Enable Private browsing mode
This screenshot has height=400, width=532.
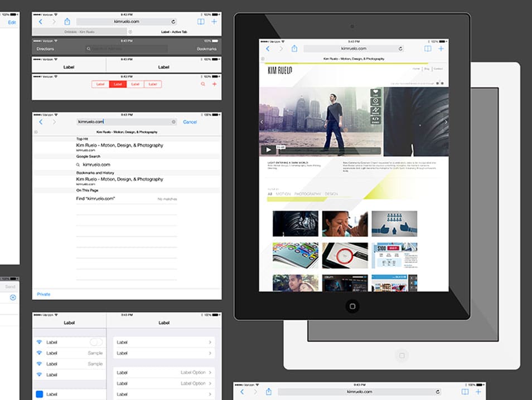[x=43, y=294]
